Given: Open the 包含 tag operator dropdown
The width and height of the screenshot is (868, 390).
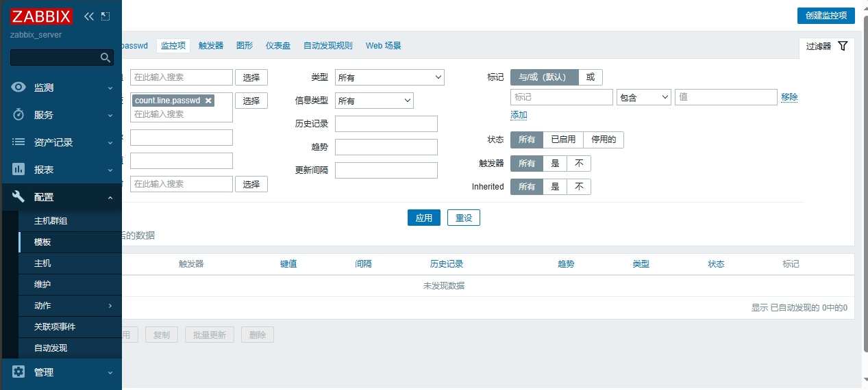Looking at the screenshot, I should tap(643, 97).
